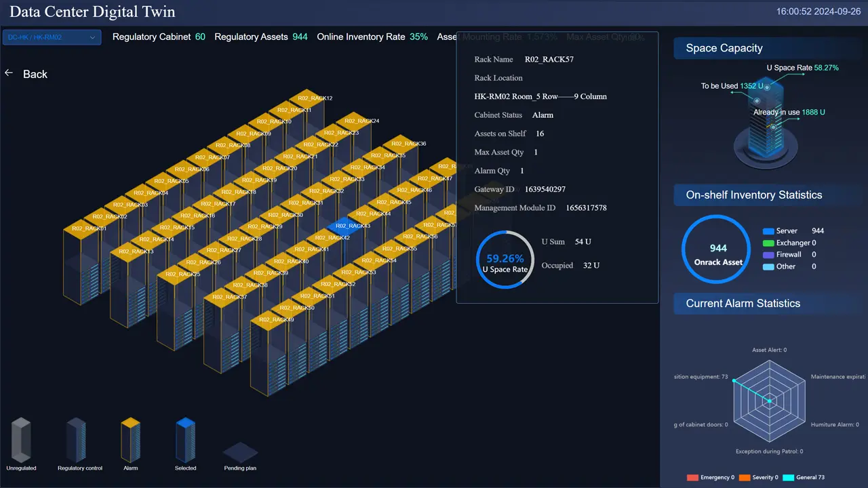The image size is (868, 488).
Task: Click the Regulatory Cabinet 60 stat
Action: tap(159, 37)
